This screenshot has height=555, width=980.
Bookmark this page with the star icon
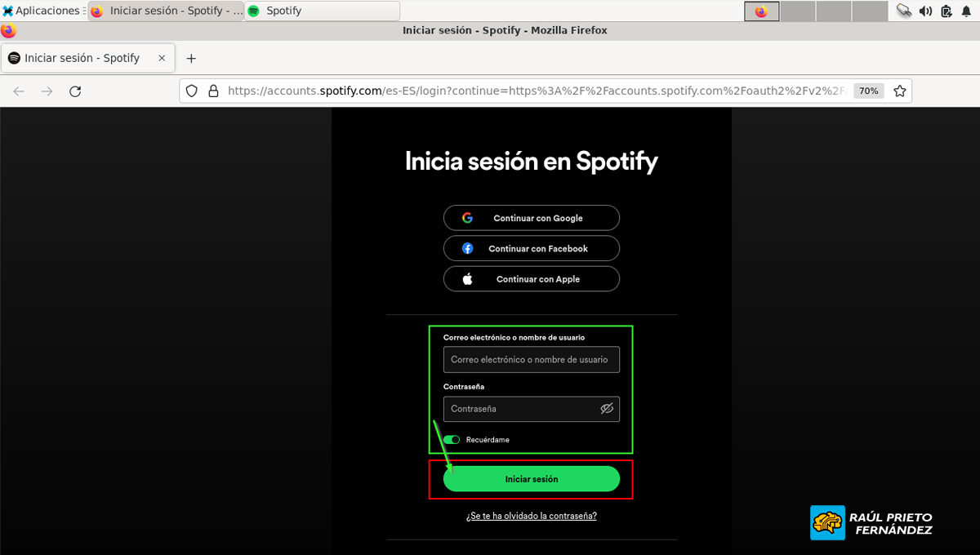900,91
